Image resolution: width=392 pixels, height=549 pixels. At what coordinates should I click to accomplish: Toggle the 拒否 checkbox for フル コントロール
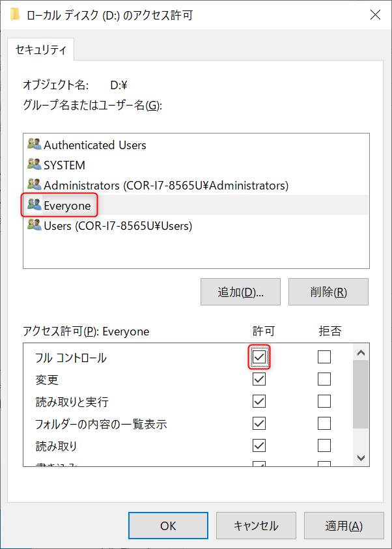pos(324,357)
